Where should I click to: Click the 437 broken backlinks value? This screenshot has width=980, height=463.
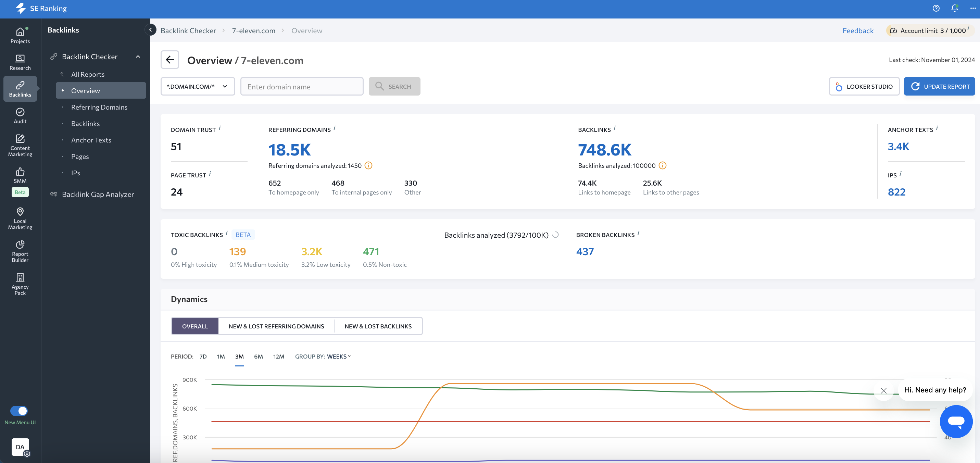pyautogui.click(x=585, y=251)
